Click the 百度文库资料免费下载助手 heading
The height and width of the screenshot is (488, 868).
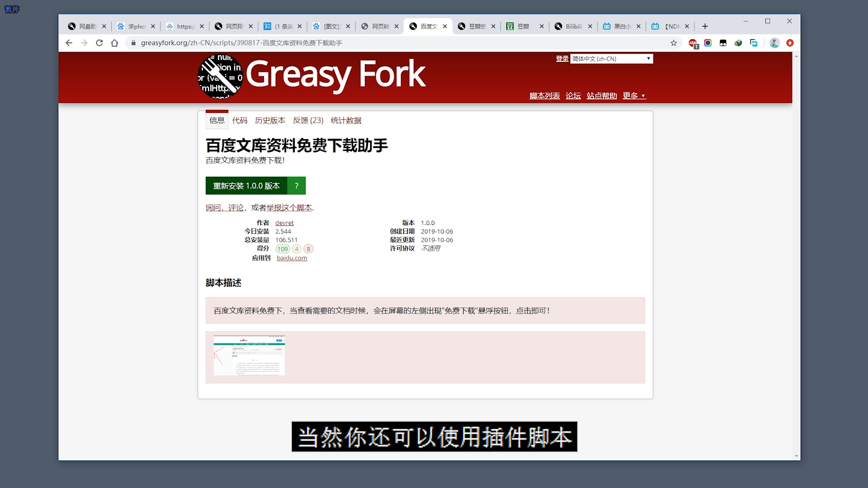point(297,145)
